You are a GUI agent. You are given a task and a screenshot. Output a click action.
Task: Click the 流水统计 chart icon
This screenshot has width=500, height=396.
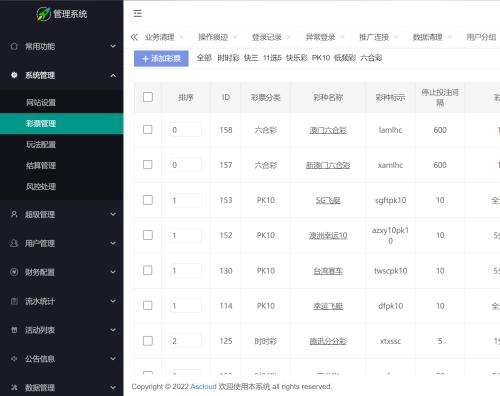click(14, 301)
